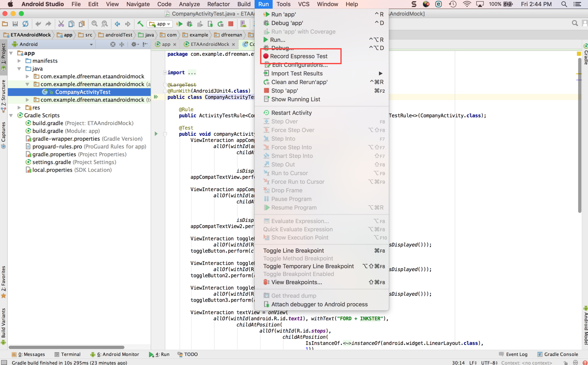Viewport: 588px width, 365px height.
Task: Open build.gradle (Module: app) file
Action: click(66, 131)
